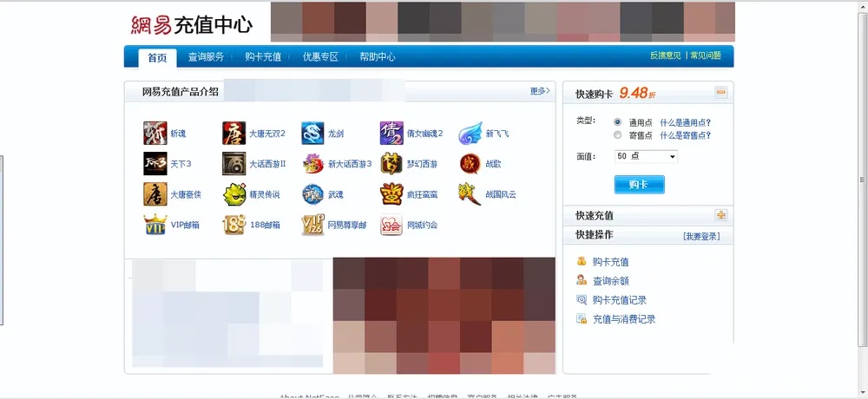Click the page vertical scrollbar
This screenshot has height=399, width=868.
click(x=863, y=180)
